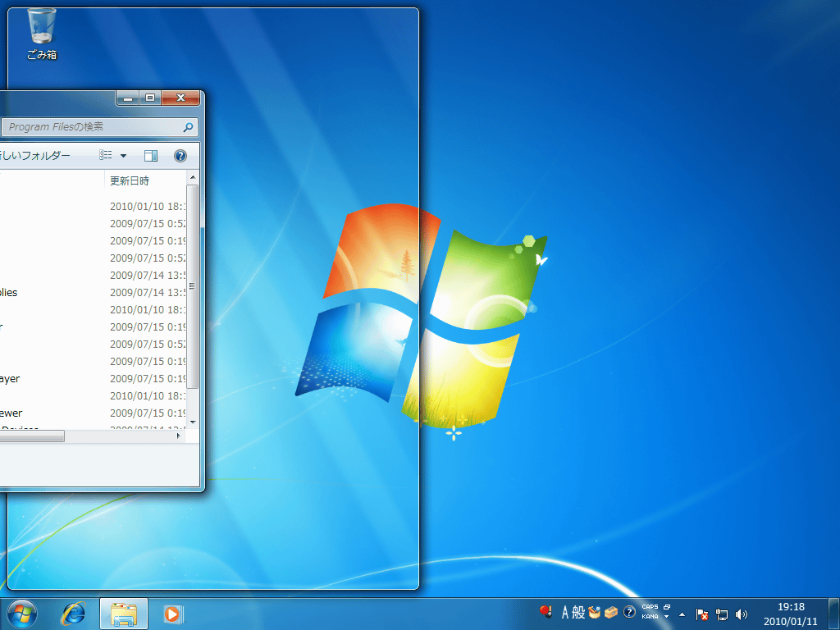Open the language bar options arrow
The width and height of the screenshot is (840, 630).
click(x=667, y=617)
